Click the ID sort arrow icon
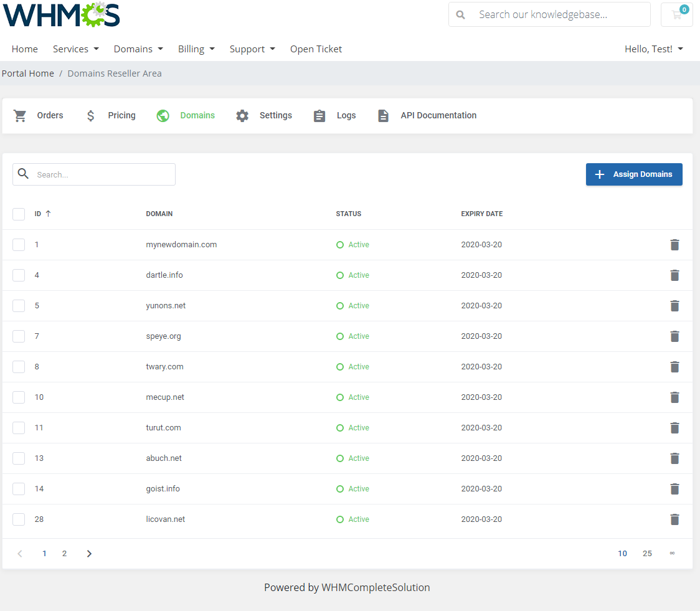 coord(48,214)
